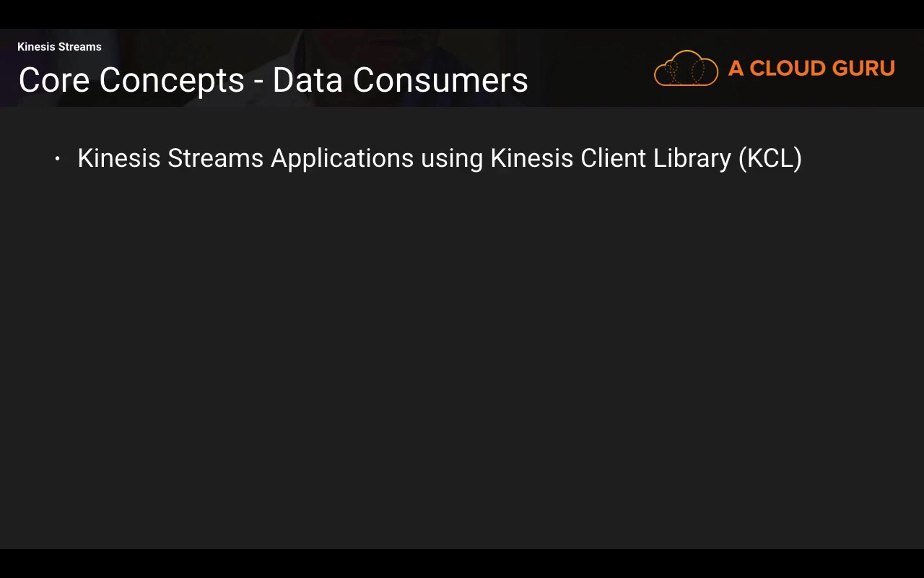Click the (KCL) abbreviation in the bullet
The height and width of the screenshot is (578, 924).
tap(770, 158)
